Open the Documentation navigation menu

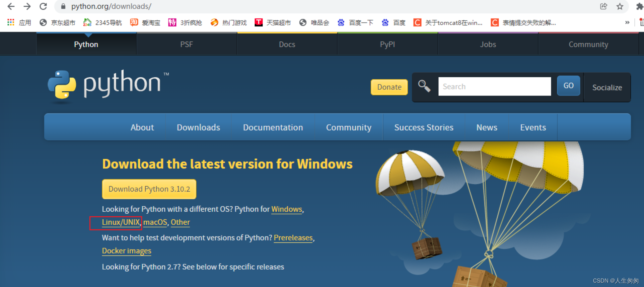(273, 127)
